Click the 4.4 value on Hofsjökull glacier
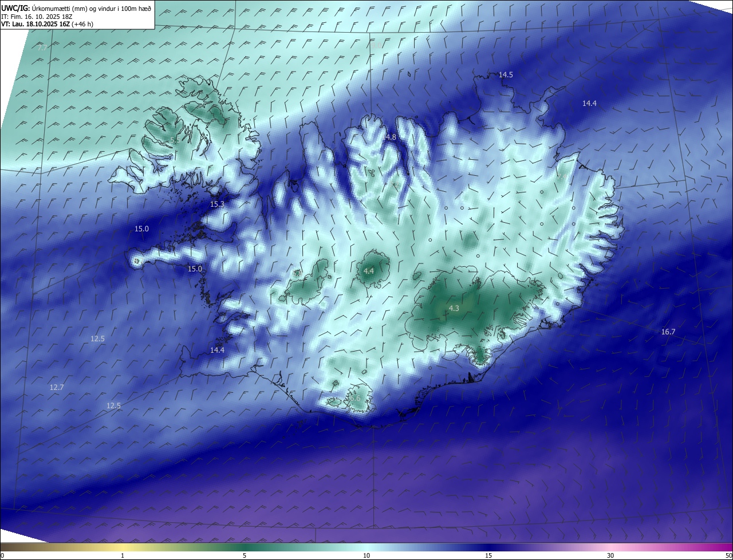This screenshot has width=733, height=560. click(x=369, y=271)
